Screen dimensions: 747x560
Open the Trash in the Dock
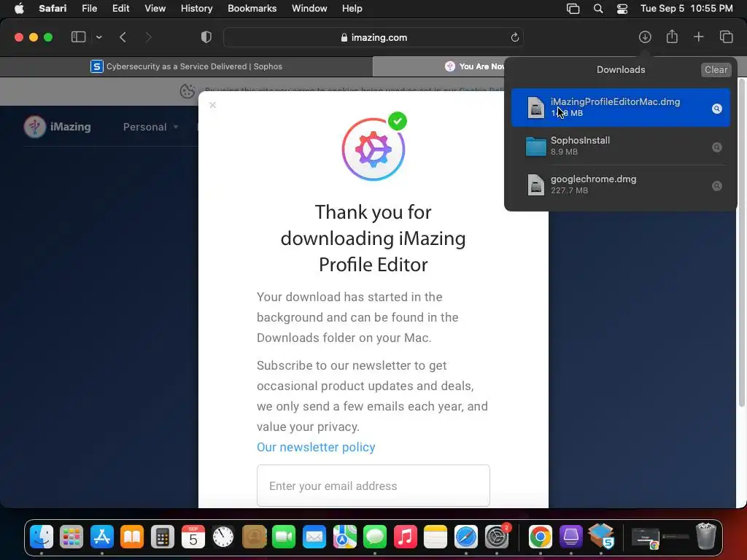pos(705,537)
